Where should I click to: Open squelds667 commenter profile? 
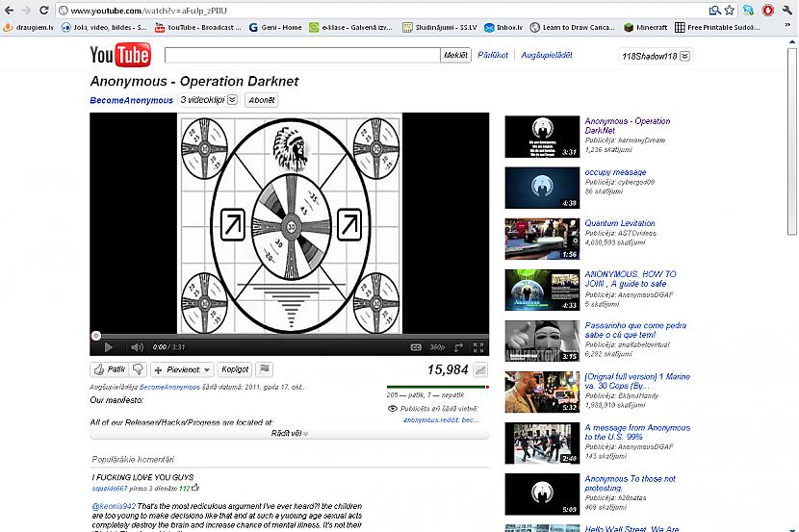tap(110, 488)
